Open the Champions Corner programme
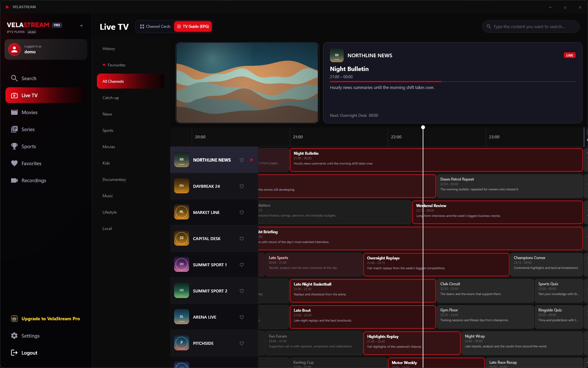This screenshot has height=368, width=588. [x=547, y=265]
